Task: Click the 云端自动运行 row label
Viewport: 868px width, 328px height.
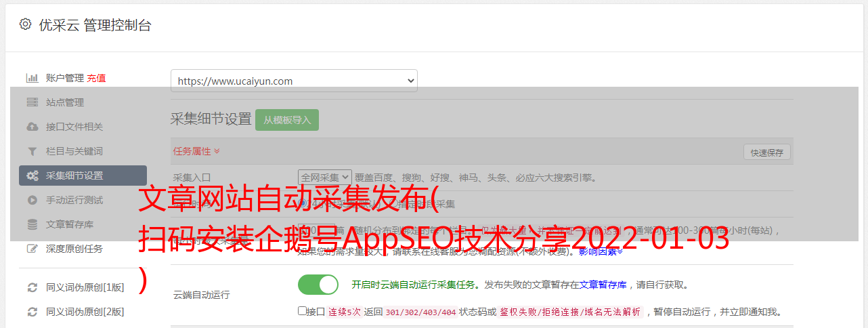Action: pyautogui.click(x=201, y=295)
